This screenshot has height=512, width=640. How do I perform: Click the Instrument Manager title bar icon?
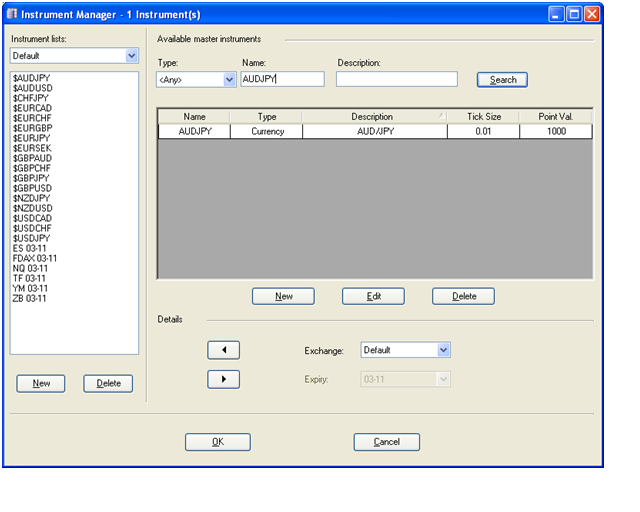point(12,14)
